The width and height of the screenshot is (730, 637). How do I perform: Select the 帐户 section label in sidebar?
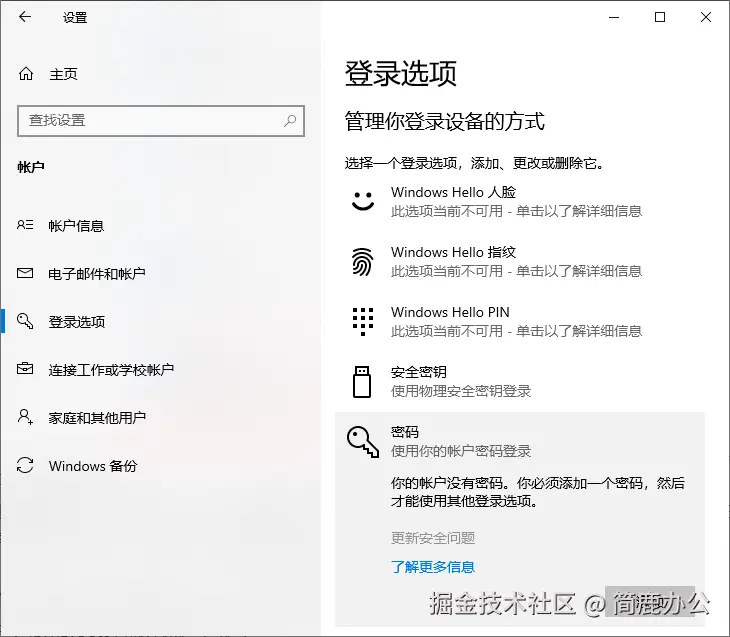31,167
